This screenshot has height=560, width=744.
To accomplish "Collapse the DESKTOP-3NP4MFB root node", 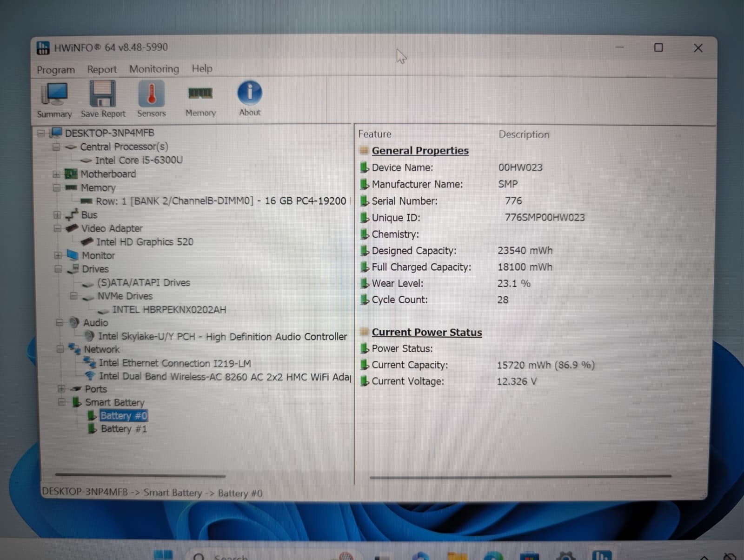I will tap(41, 133).
